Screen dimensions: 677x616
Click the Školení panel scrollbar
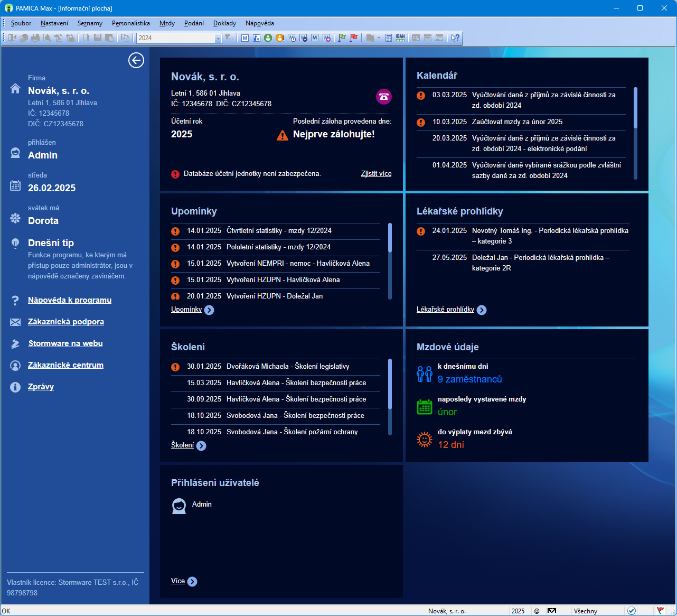pos(390,397)
